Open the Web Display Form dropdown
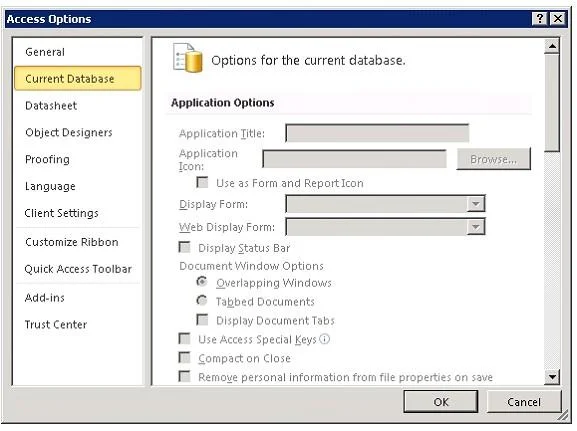This screenshot has width=577, height=431. pos(475,227)
